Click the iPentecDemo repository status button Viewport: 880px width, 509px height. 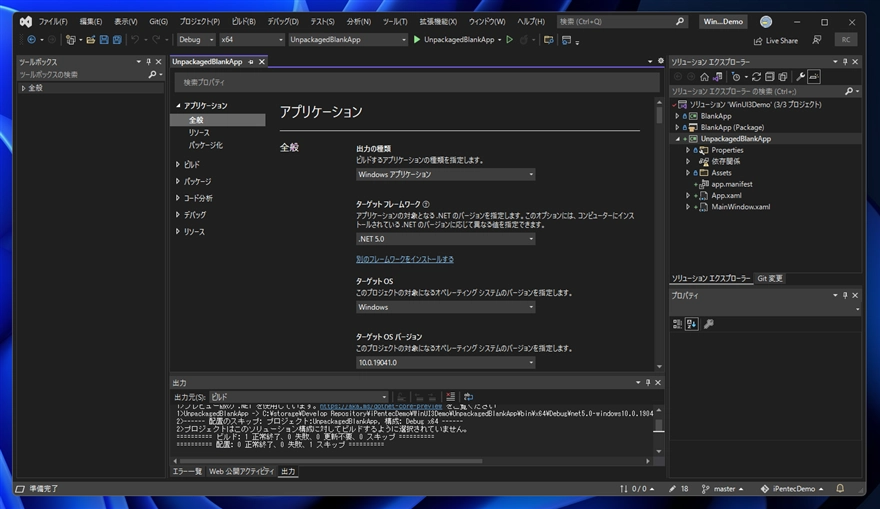pos(792,489)
